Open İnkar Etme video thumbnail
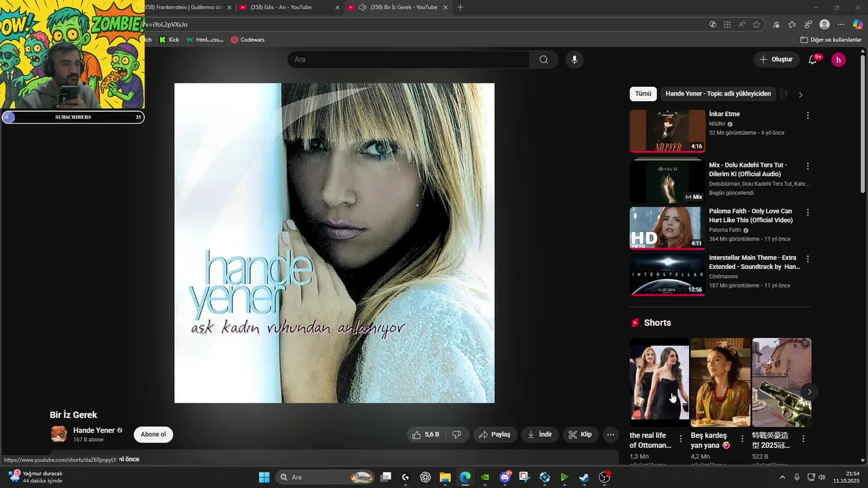Viewport: 868px width, 488px height. [x=667, y=131]
